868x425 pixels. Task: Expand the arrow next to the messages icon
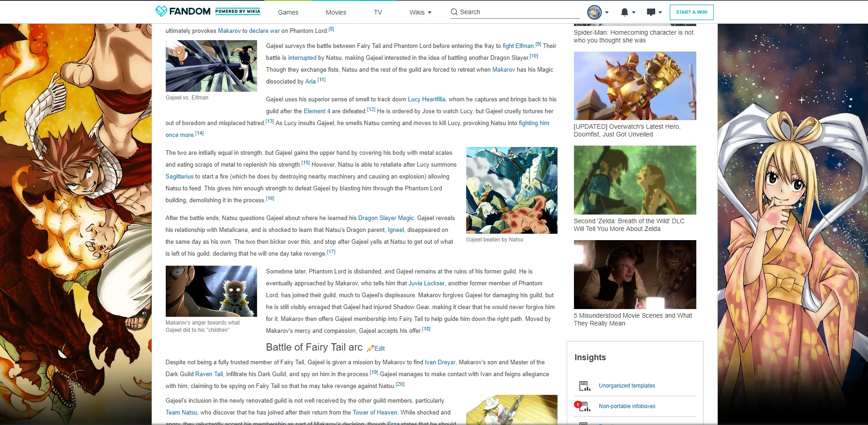[660, 13]
